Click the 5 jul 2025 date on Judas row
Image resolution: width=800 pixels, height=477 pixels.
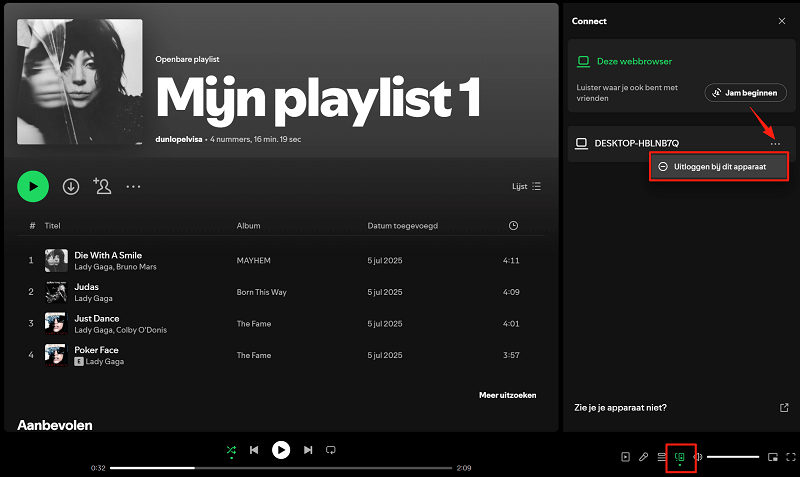[x=385, y=292]
